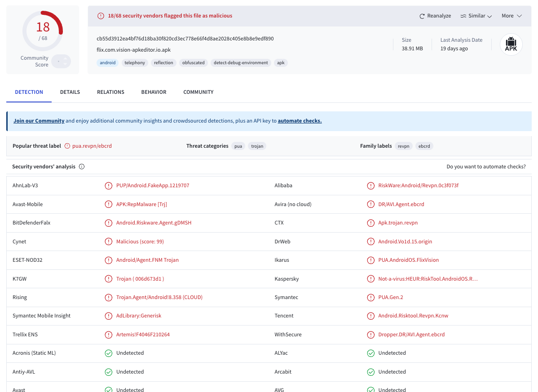This screenshot has height=392, width=538.
Task: Switch to the Details tab
Action: (70, 92)
